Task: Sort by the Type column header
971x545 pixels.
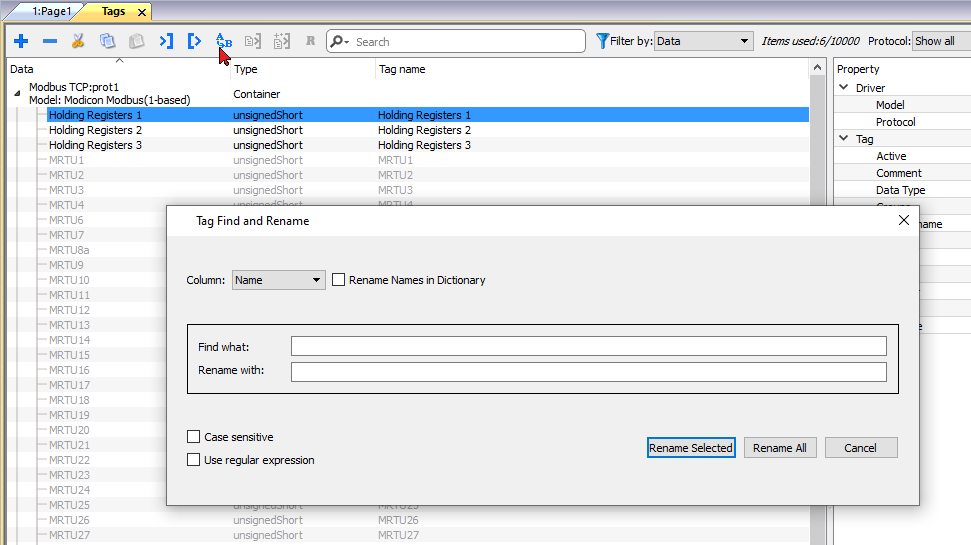Action: tap(303, 69)
